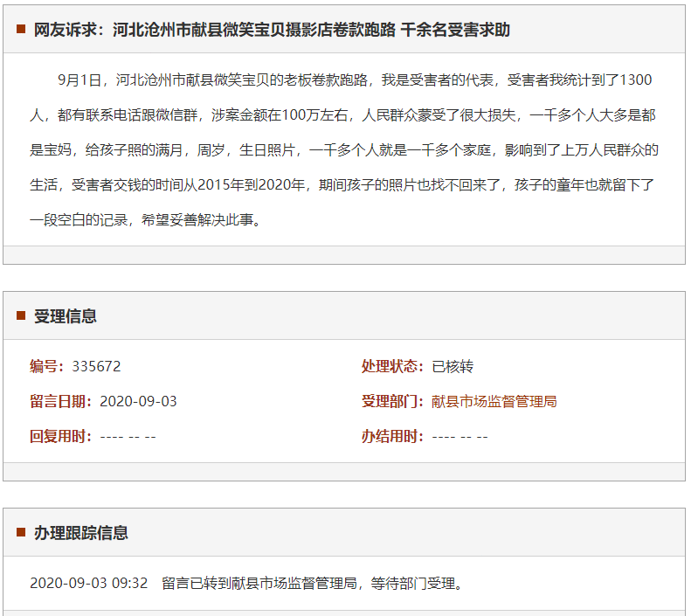Viewport: 691px width, 616px height.
Task: Click the square bullet icon beside 受理信息
Action: (x=21, y=316)
